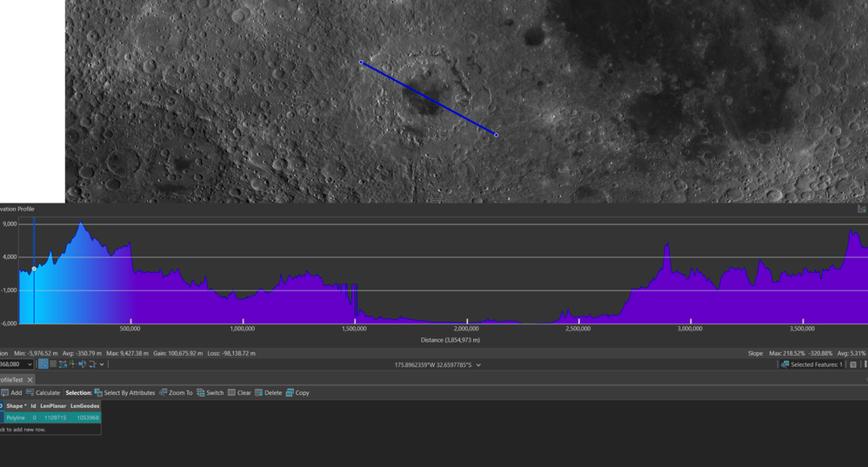Click the profile cursor marker on graph
Screen dimensions: 868x467
pos(34,269)
